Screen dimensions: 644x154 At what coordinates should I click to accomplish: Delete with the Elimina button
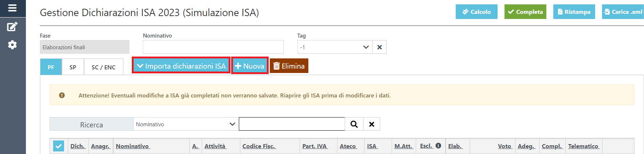pyautogui.click(x=289, y=66)
